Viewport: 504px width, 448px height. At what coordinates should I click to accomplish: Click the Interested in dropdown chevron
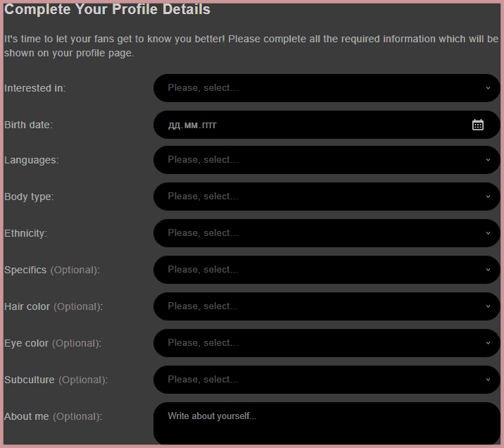[x=488, y=88]
